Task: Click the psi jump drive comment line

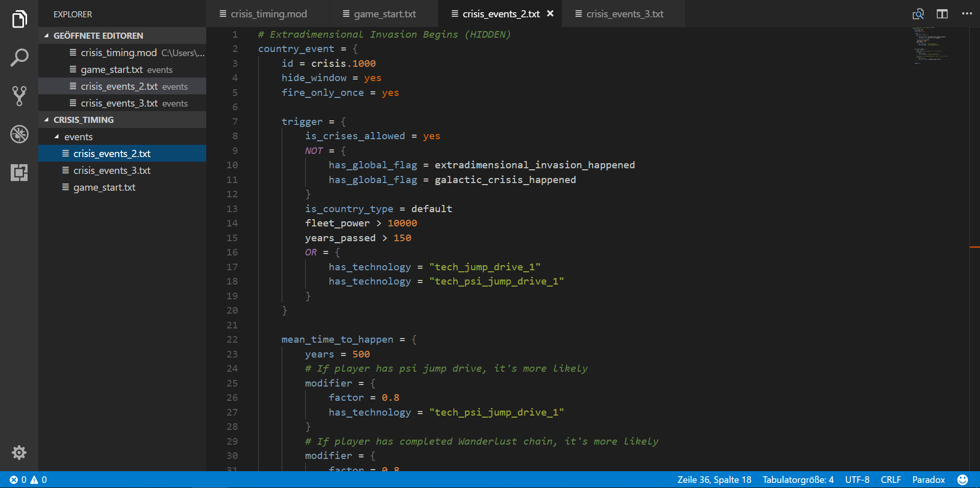Action: [x=447, y=369]
